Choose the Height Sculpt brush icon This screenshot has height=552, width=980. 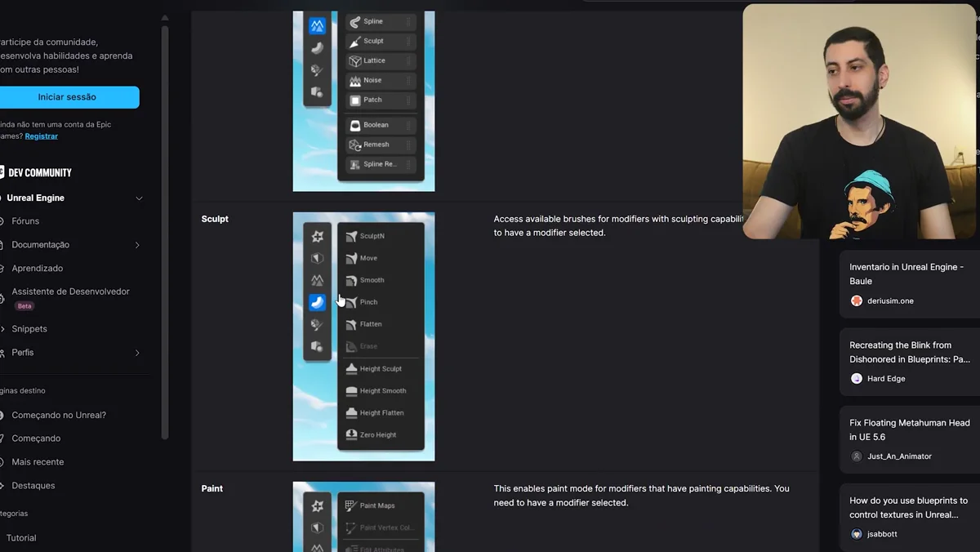coord(351,369)
